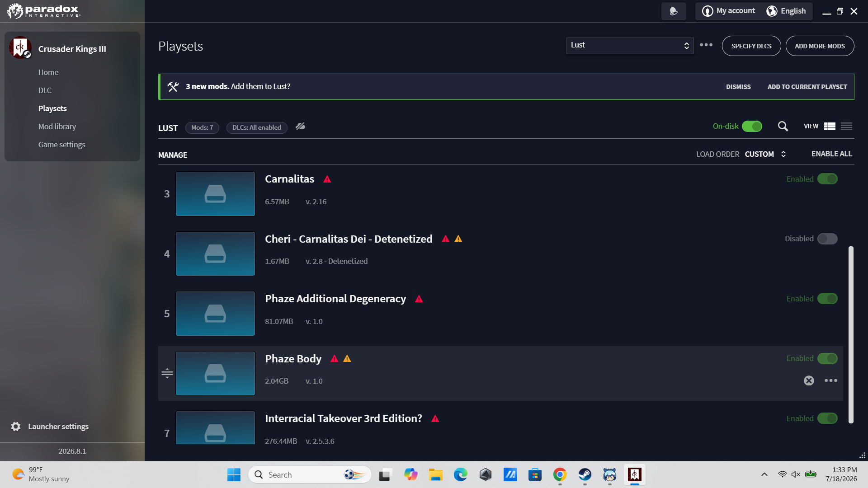Click the ADD MORE MODS button

click(x=820, y=46)
